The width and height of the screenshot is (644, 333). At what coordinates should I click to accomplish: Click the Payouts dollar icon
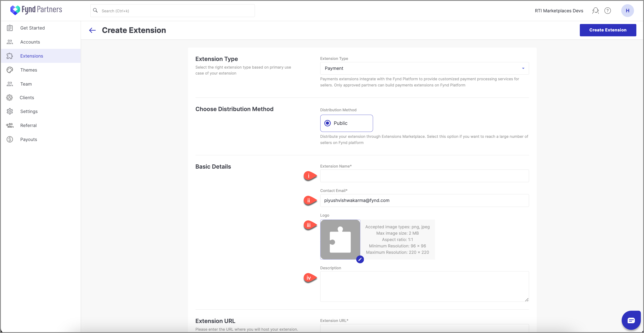(x=10, y=139)
